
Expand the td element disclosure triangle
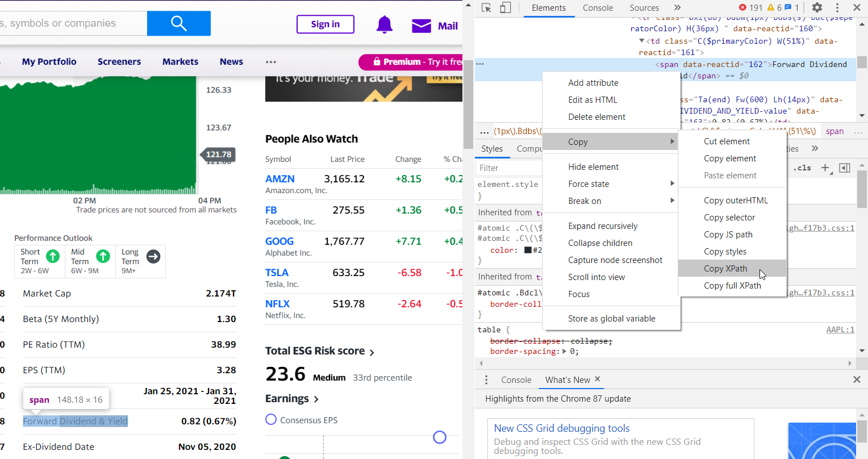pyautogui.click(x=642, y=41)
